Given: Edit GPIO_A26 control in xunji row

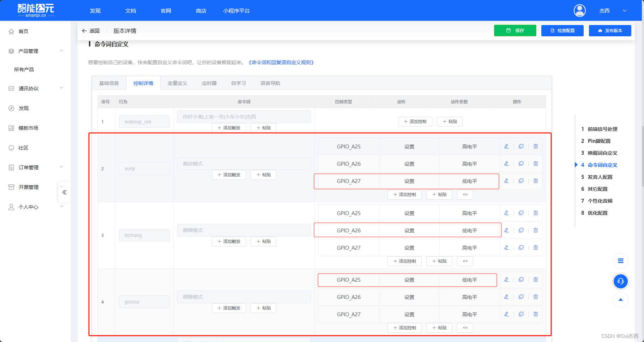Looking at the screenshot, I should click(x=506, y=164).
